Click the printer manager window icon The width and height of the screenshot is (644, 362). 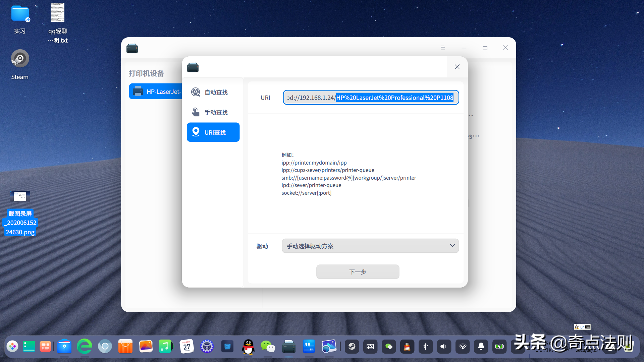(132, 48)
